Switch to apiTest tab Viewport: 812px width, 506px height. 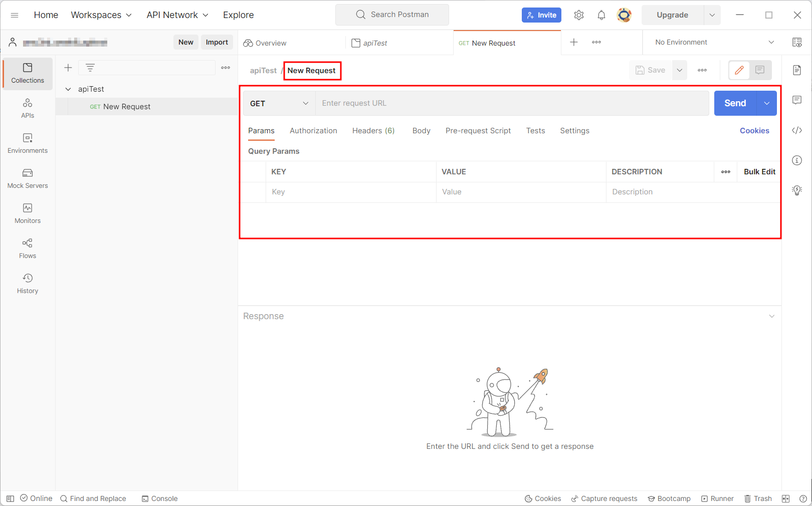pos(369,43)
